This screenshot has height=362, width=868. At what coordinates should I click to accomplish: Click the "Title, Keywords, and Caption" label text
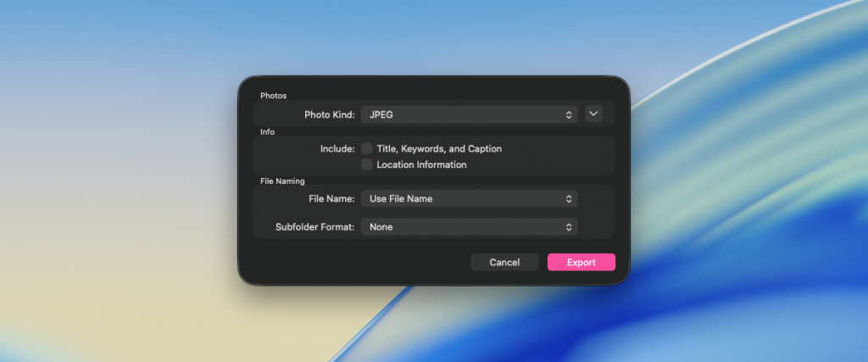439,148
